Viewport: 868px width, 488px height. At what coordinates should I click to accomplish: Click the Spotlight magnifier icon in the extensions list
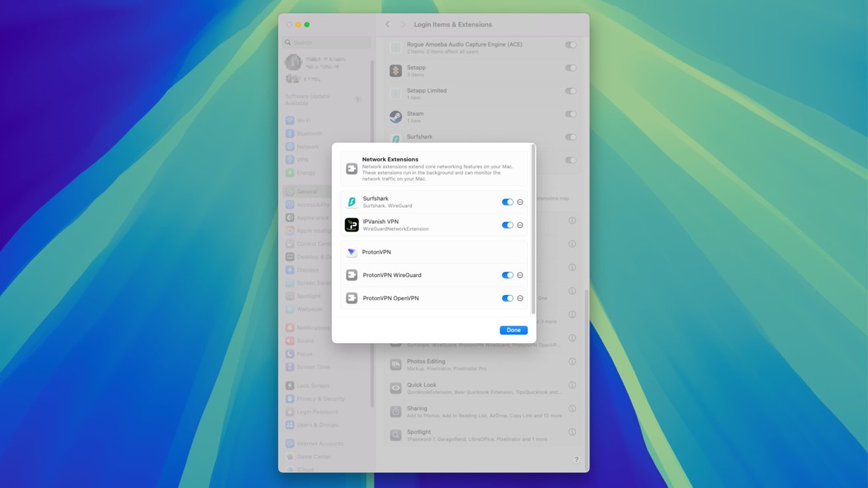[x=396, y=435]
